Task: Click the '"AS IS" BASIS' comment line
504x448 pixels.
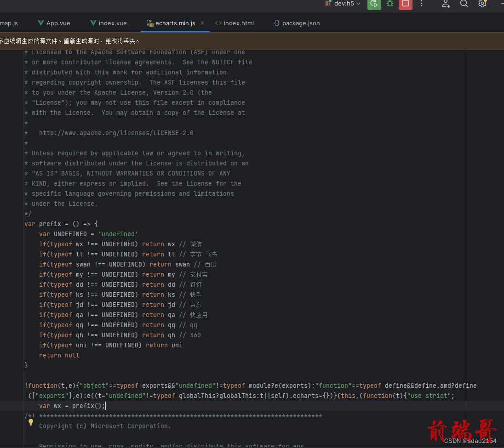Action: pyautogui.click(x=127, y=173)
